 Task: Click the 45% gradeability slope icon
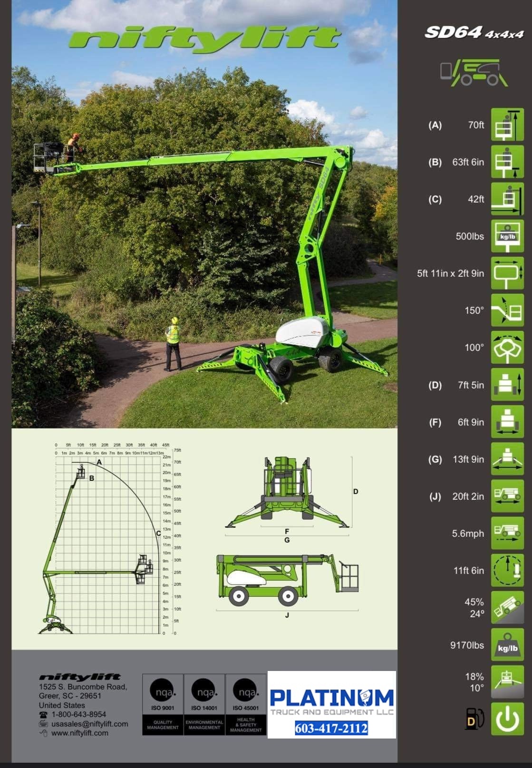507,608
